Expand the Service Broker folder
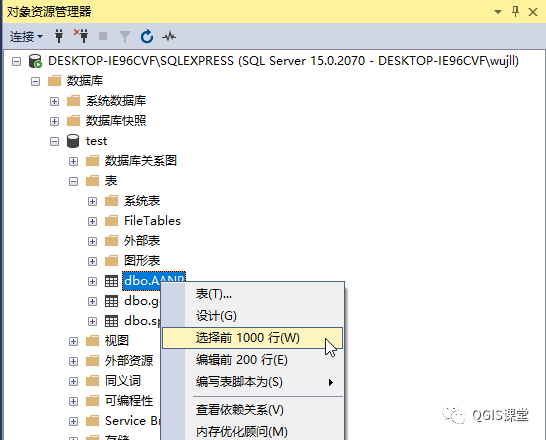 [73, 422]
